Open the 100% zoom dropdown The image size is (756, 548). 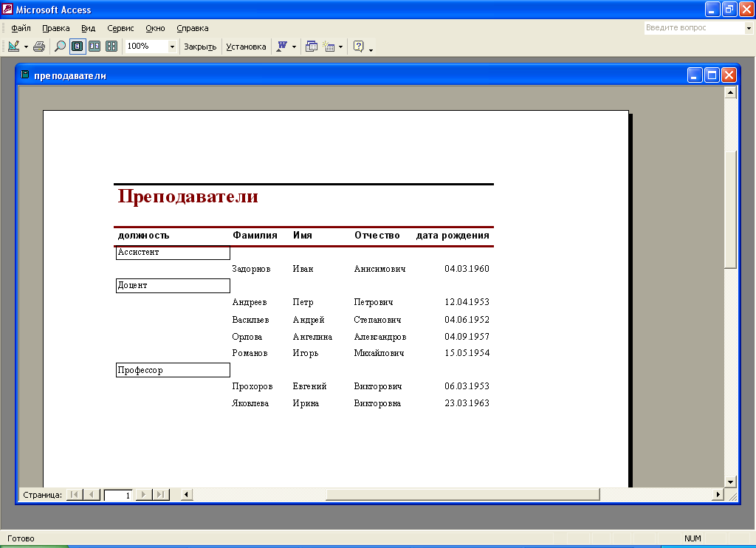click(x=172, y=47)
